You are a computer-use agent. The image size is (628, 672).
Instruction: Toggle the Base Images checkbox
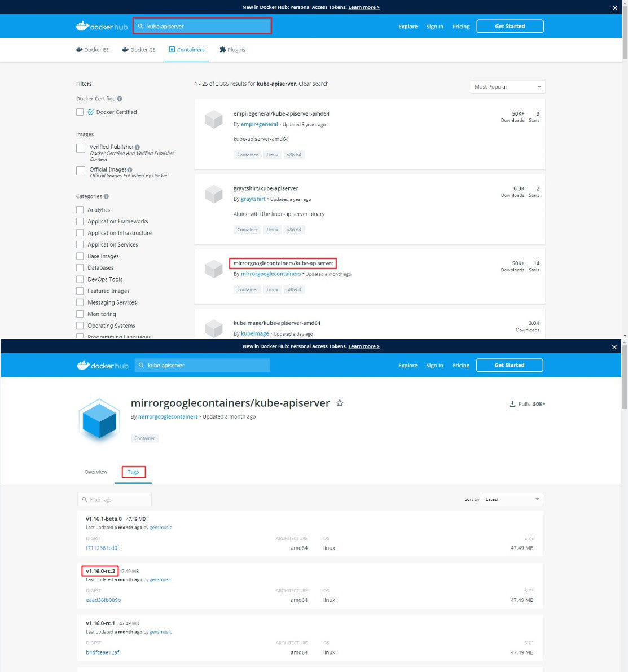[x=80, y=256]
